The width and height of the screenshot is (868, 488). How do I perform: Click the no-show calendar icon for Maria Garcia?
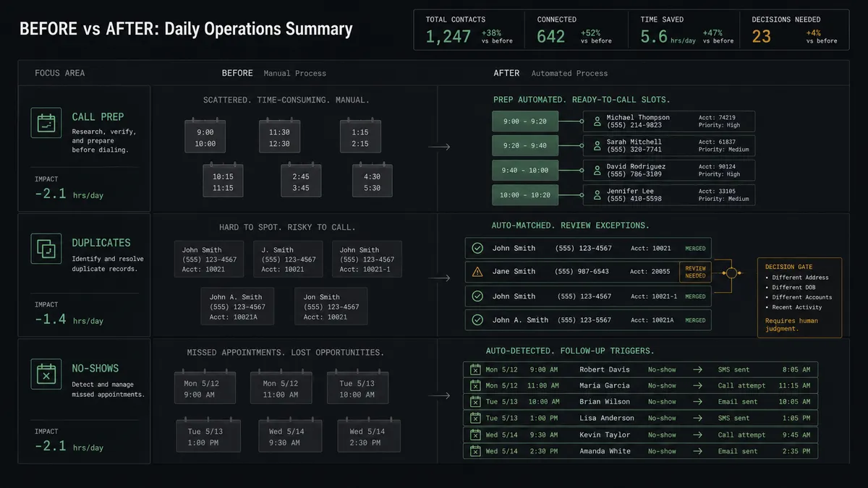pyautogui.click(x=475, y=386)
